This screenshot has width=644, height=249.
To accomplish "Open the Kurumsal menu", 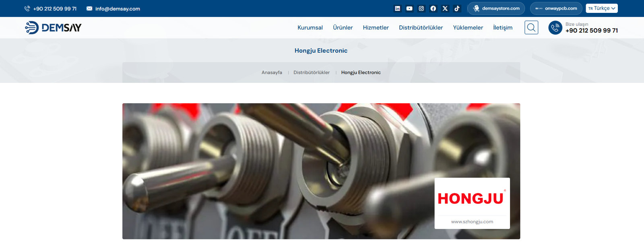I will click(310, 28).
